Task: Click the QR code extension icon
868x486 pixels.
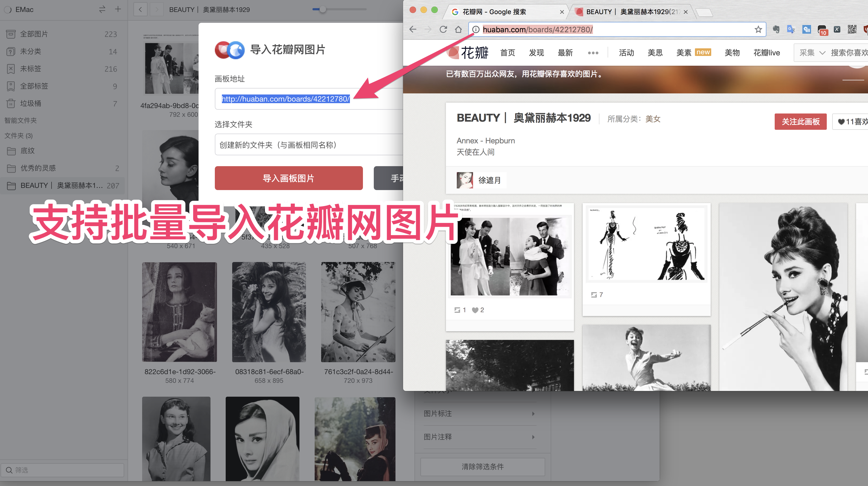Action: coord(852,30)
